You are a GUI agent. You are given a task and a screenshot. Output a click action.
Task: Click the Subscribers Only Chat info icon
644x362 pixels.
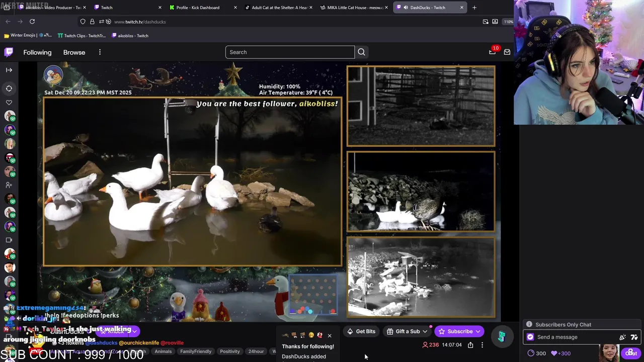[x=529, y=325]
